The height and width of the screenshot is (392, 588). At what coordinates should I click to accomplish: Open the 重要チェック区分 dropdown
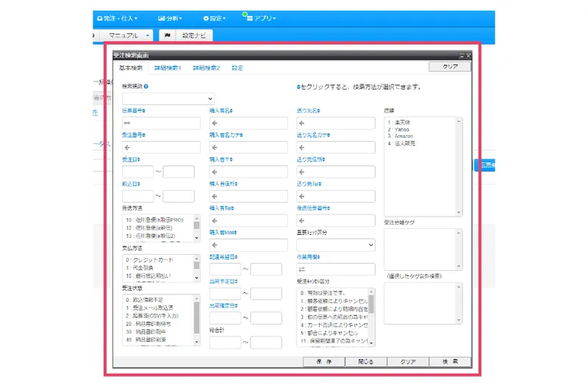point(336,245)
